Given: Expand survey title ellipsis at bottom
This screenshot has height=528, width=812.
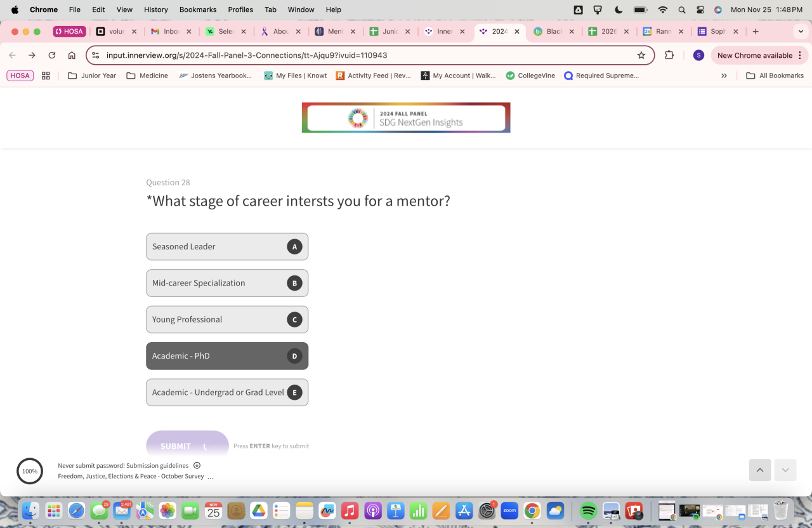Looking at the screenshot, I should tap(211, 477).
